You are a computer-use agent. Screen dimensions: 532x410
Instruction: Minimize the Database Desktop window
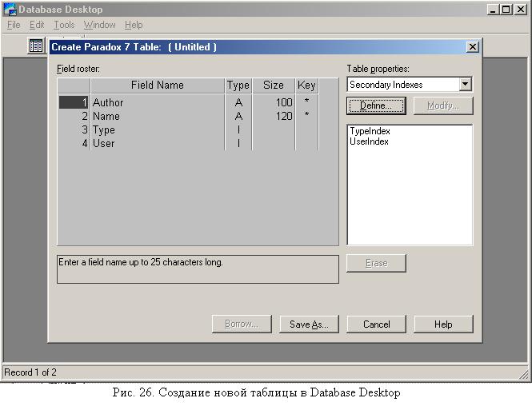coord(493,9)
